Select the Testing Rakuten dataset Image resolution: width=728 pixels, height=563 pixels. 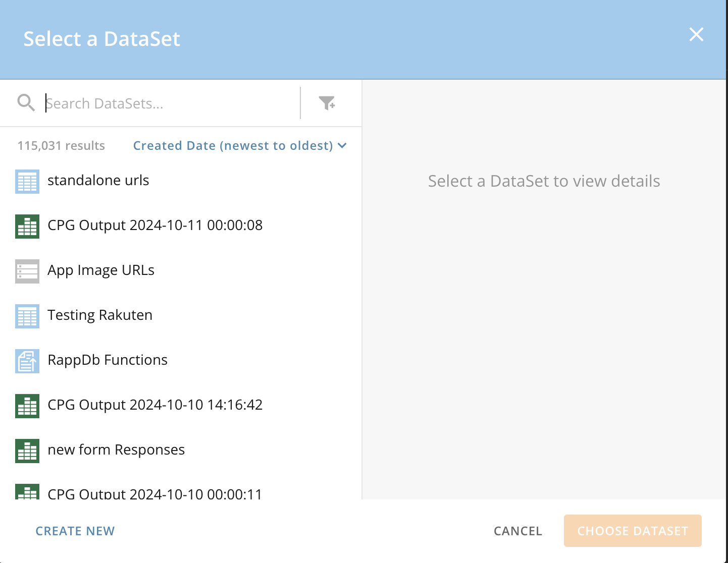pos(100,315)
